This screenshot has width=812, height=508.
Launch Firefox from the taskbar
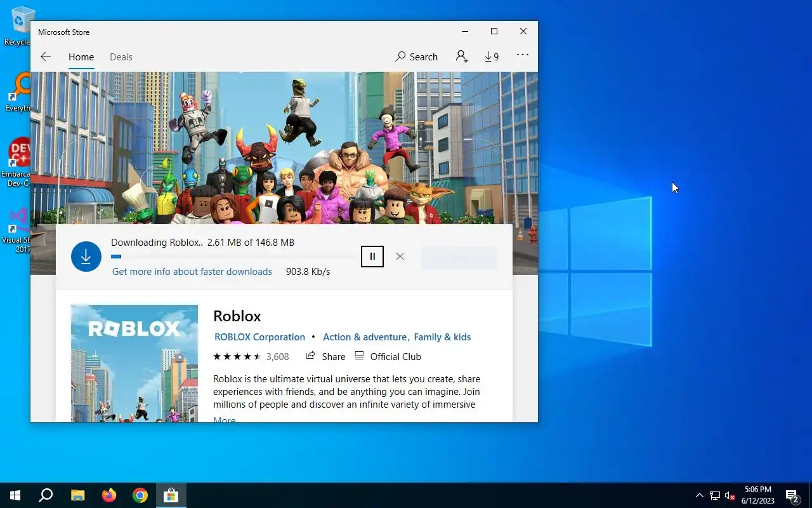pyautogui.click(x=108, y=495)
